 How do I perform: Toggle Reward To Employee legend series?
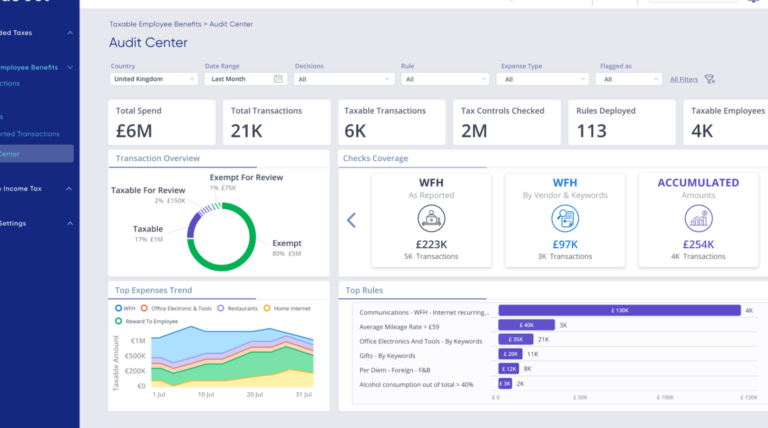[146, 321]
